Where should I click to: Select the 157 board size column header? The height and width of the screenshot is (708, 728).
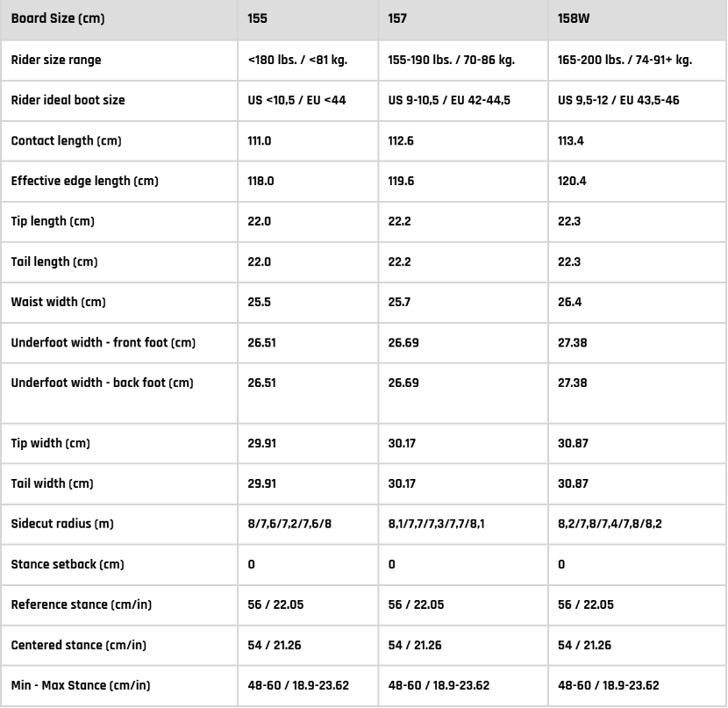[x=398, y=19]
